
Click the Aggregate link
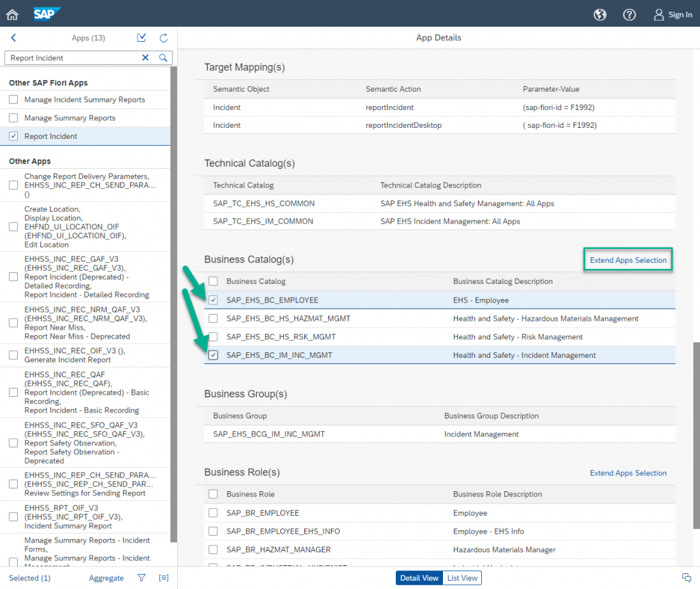(106, 578)
